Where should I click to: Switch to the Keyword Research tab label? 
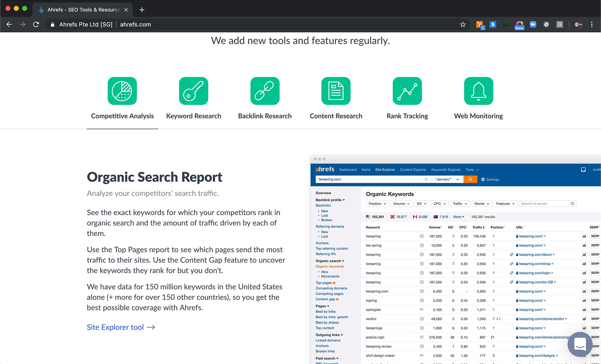pyautogui.click(x=194, y=116)
